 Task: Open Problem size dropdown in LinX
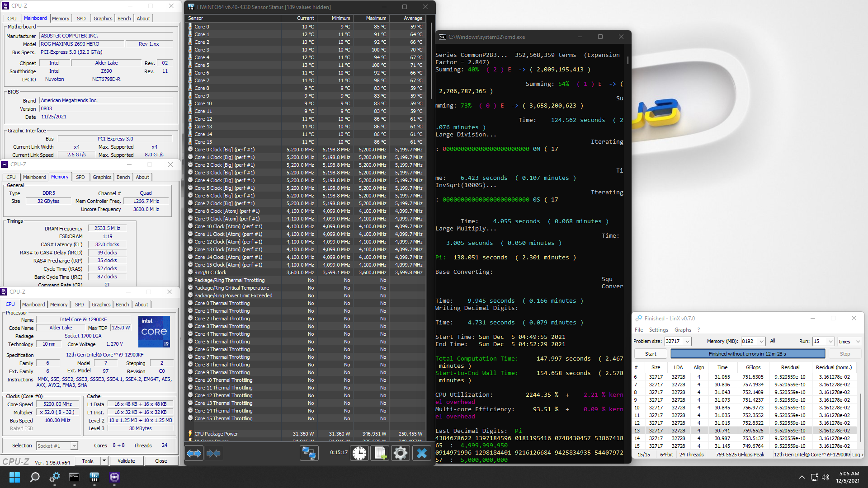point(687,342)
